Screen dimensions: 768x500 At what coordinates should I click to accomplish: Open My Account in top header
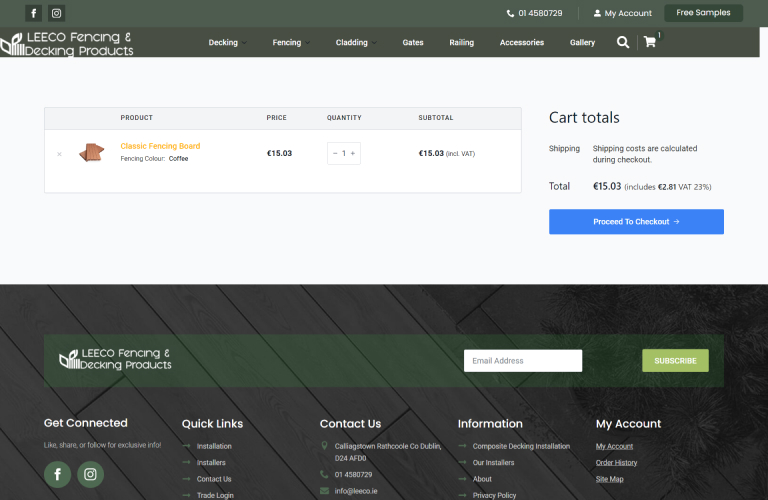(623, 13)
